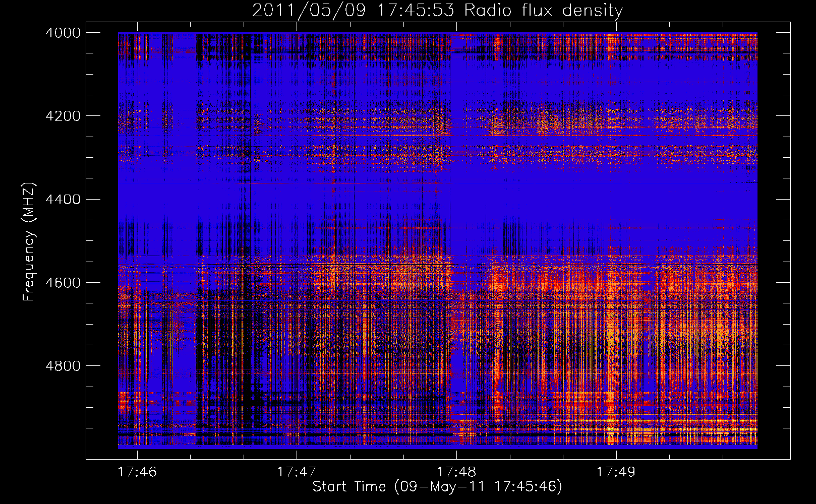This screenshot has height=504, width=816.
Task: Click the 4000 frequency tick label
Action: [x=63, y=33]
